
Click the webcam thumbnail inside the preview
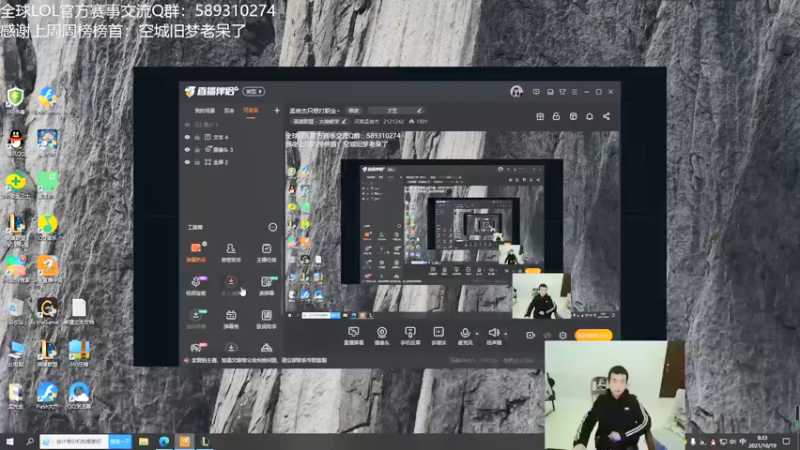(x=541, y=296)
